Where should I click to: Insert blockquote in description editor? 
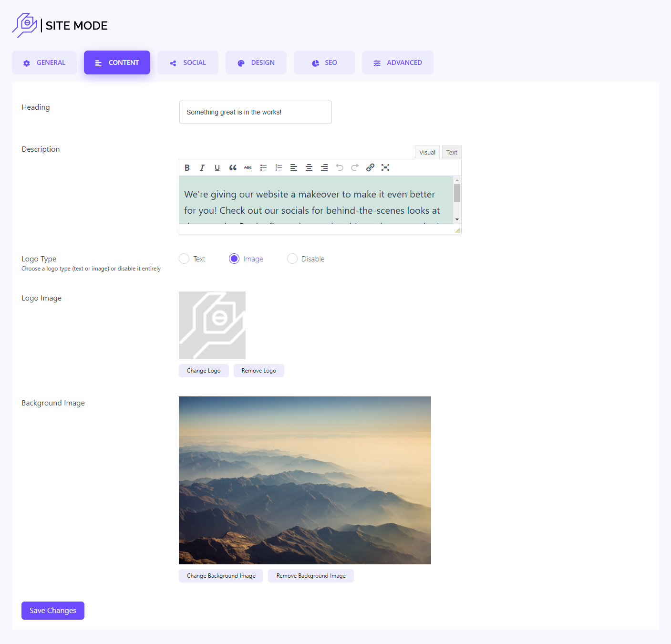(x=233, y=167)
